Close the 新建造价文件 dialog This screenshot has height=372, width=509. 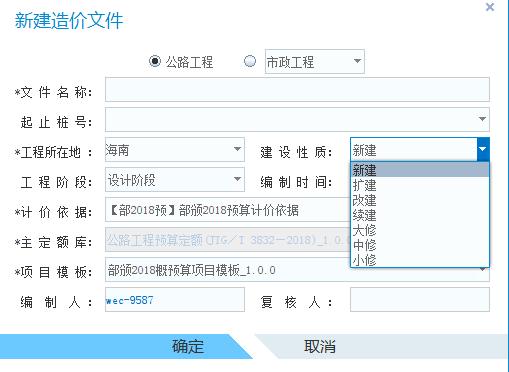(x=490, y=7)
